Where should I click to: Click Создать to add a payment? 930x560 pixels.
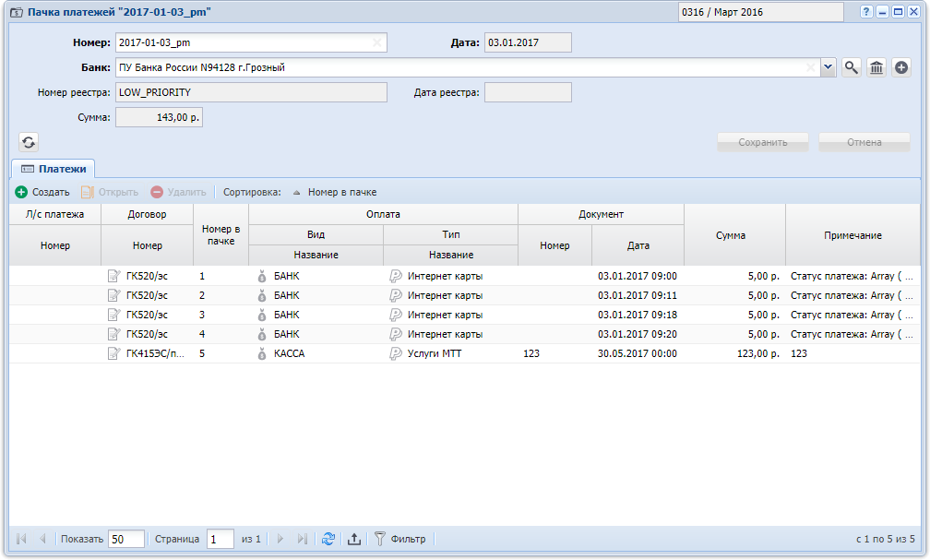pyautogui.click(x=42, y=192)
